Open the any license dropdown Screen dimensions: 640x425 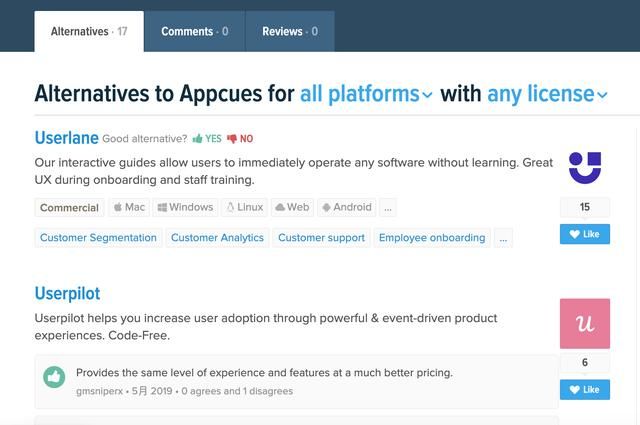click(547, 94)
